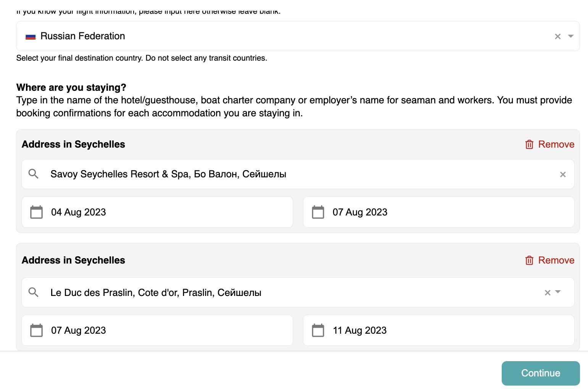The image size is (588, 389).
Task: Remove the Le Duc des Praslin address
Action: coord(556,260)
